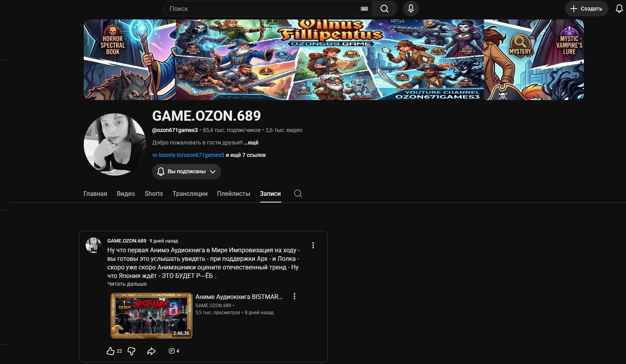The height and width of the screenshot is (364, 626).
Task: Open the Трансляции tab
Action: point(190,193)
